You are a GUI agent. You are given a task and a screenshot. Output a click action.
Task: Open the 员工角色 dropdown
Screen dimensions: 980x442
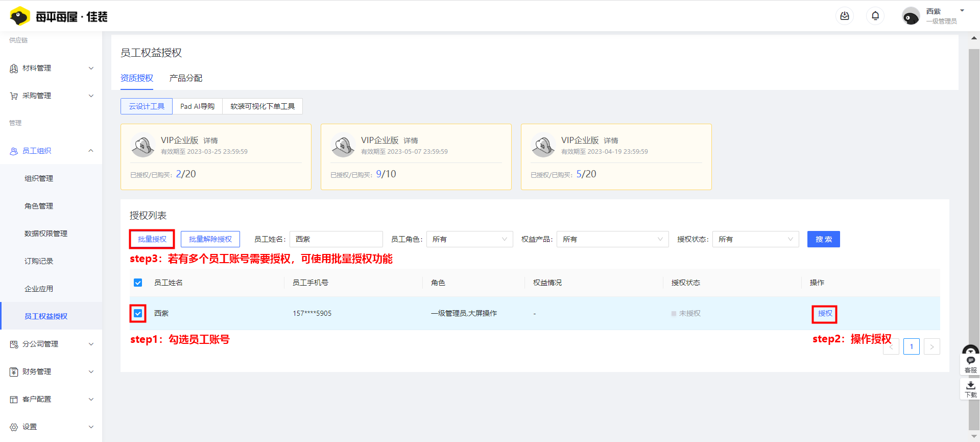(x=469, y=239)
